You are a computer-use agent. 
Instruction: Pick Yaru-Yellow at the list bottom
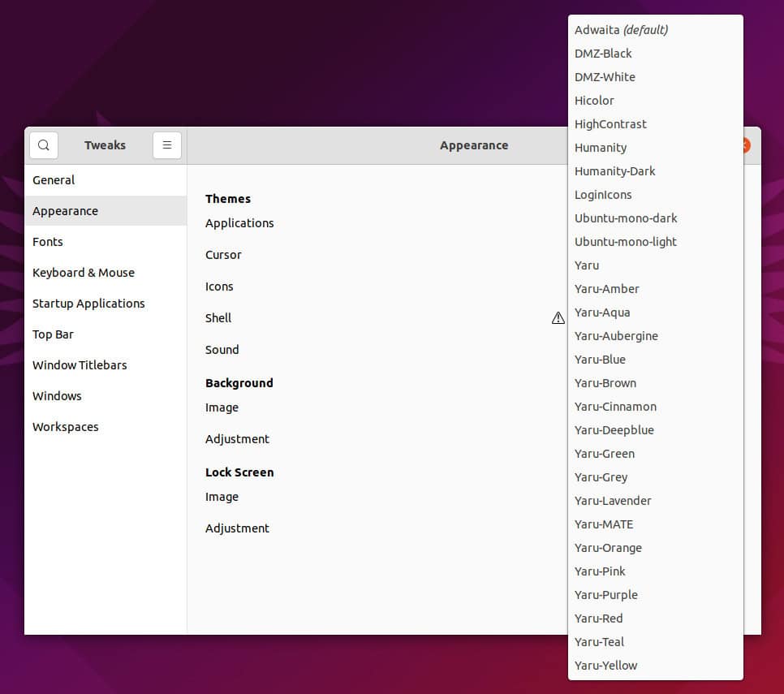click(656, 666)
